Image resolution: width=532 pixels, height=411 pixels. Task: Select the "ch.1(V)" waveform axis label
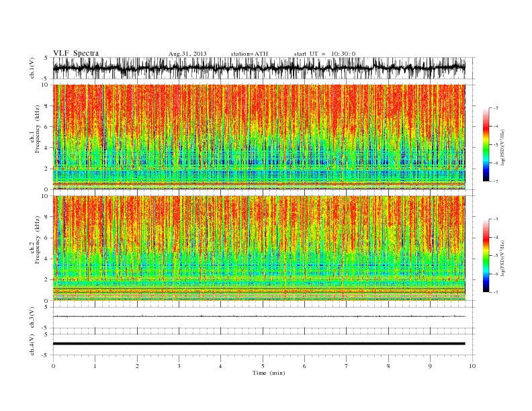tap(32, 68)
